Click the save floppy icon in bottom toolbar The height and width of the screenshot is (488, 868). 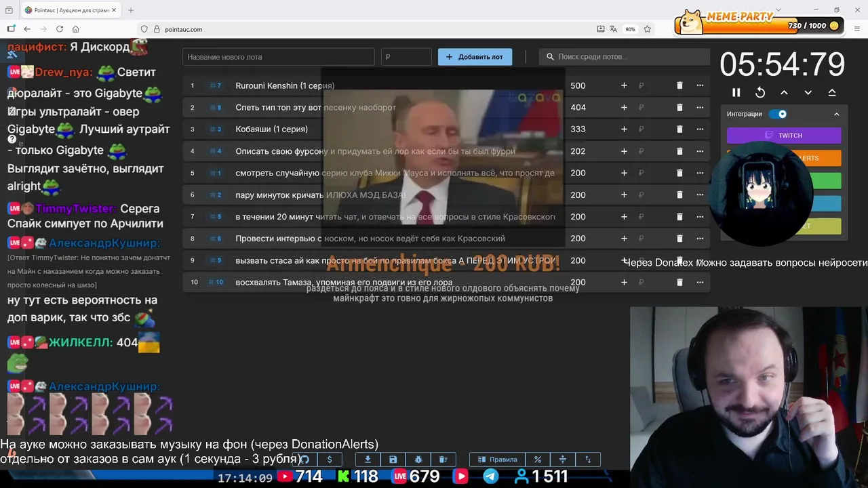click(393, 460)
